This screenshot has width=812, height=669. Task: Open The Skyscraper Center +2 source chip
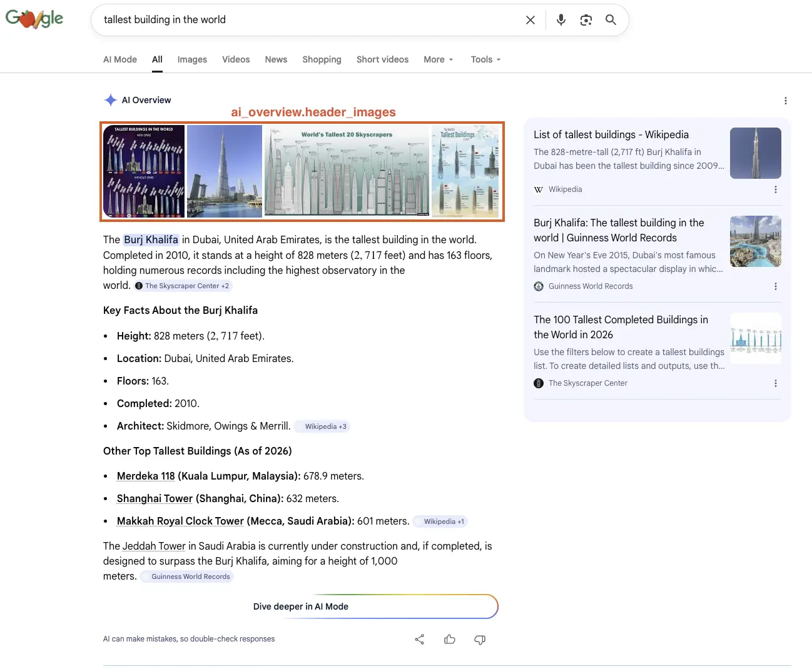click(183, 286)
